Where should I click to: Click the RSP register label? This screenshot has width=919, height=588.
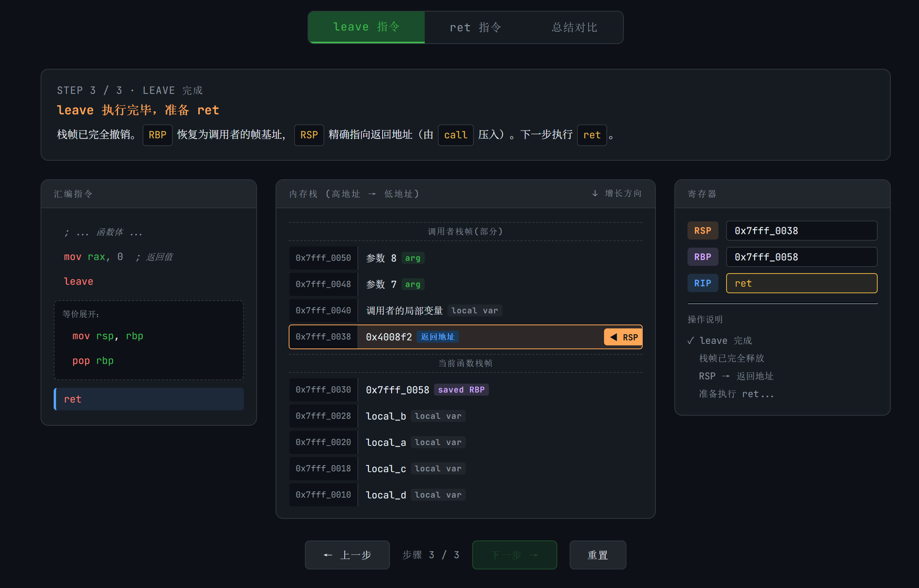[702, 231]
